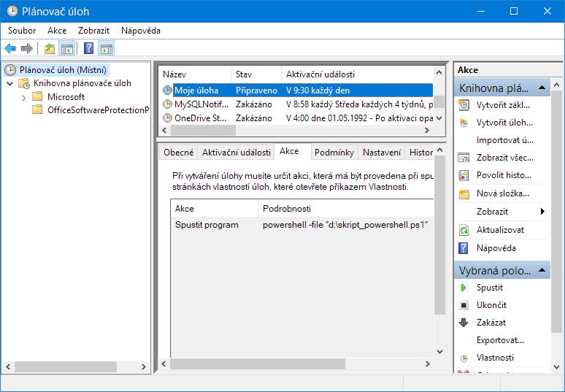Click the Povolit histo... history icon
The image size is (565, 392).
point(464,175)
